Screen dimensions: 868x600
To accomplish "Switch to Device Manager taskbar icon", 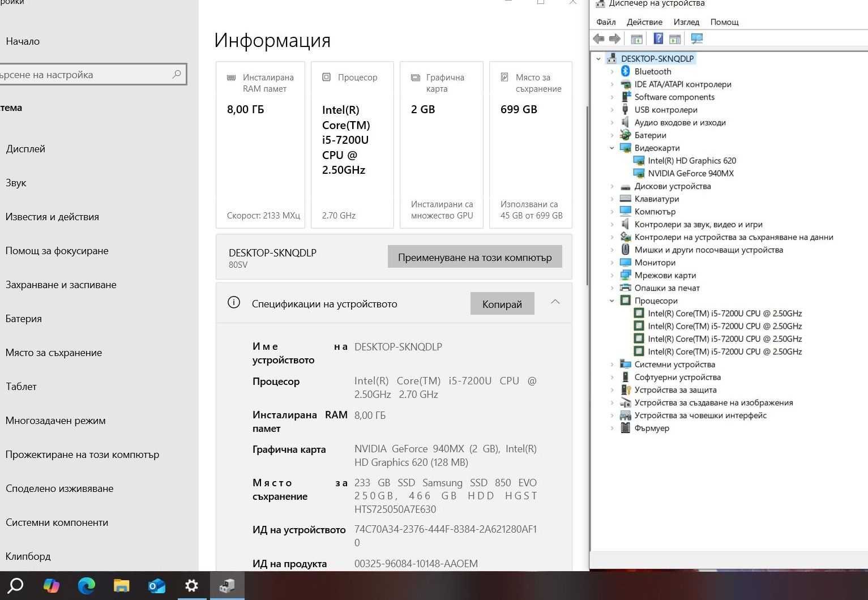I will [x=227, y=585].
